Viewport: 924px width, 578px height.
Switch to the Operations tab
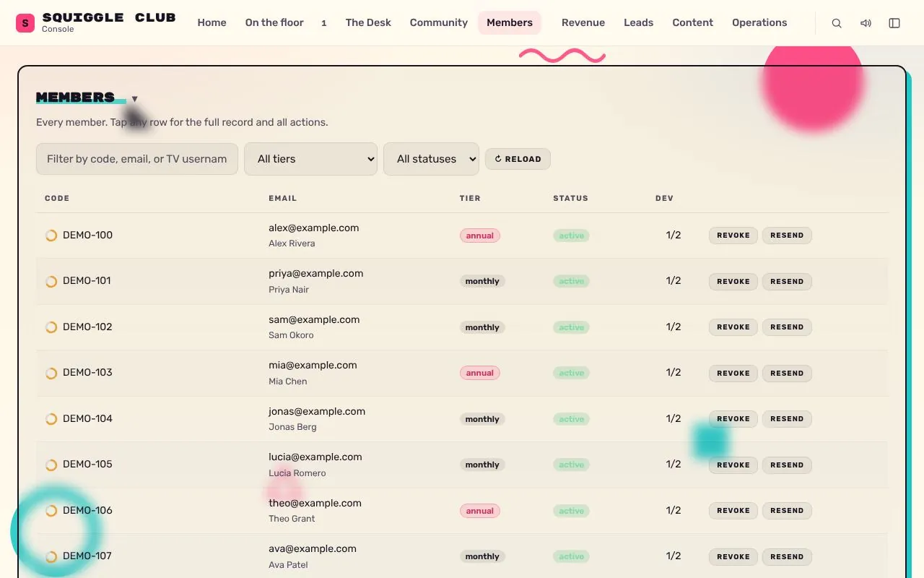(759, 23)
